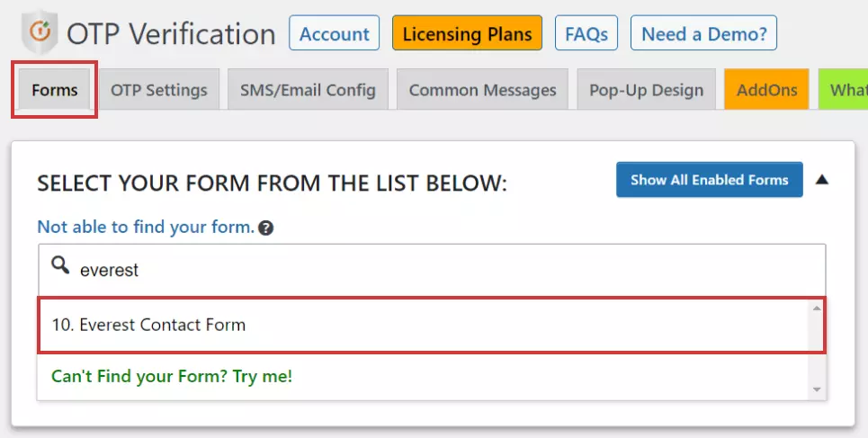The image size is (868, 438).
Task: Open the AddOns tab
Action: 766,90
